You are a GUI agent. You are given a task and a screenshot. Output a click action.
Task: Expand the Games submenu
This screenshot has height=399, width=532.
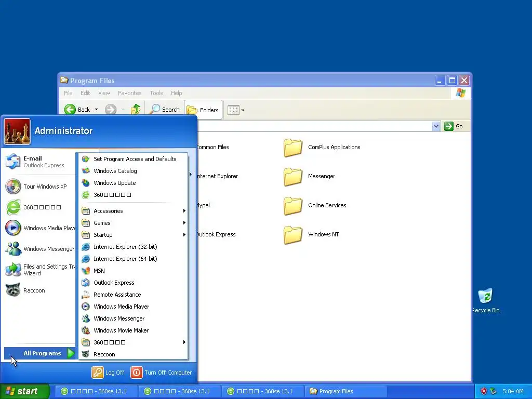133,222
